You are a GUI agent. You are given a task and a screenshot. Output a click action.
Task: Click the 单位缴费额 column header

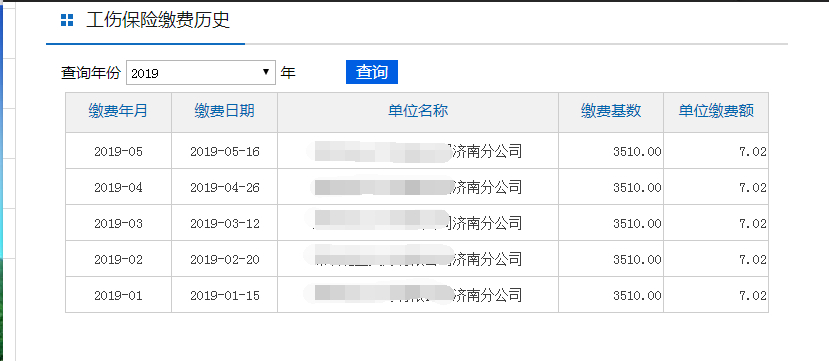716,112
